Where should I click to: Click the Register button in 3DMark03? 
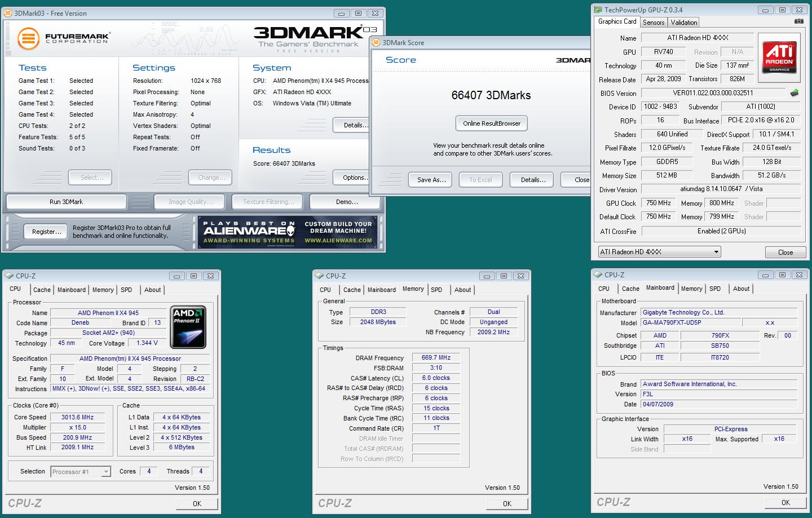(x=47, y=232)
